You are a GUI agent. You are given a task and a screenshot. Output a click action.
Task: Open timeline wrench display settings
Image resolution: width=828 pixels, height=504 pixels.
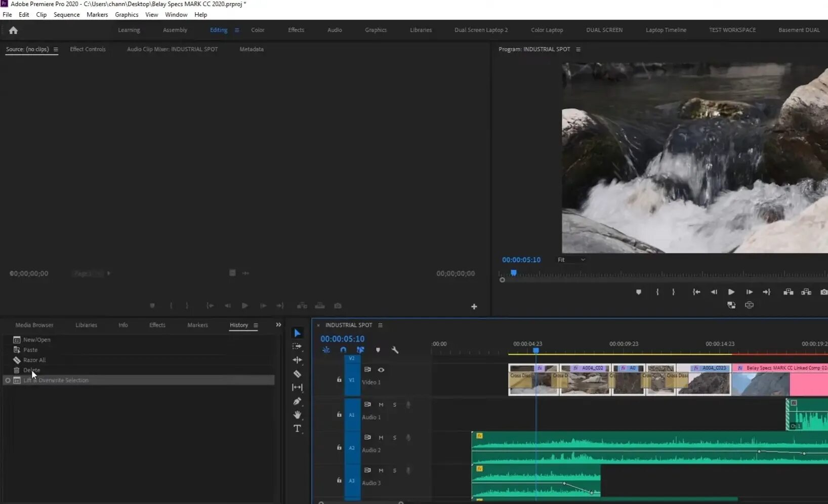(x=395, y=350)
